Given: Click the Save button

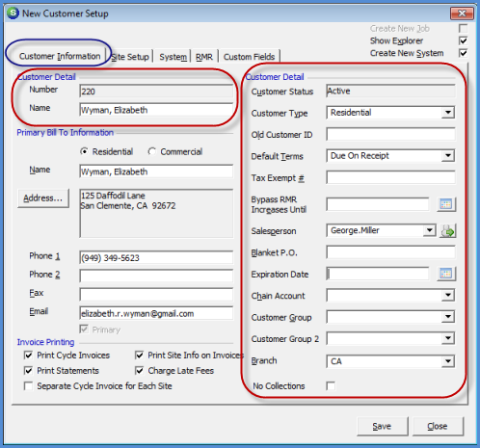Looking at the screenshot, I should (x=382, y=426).
